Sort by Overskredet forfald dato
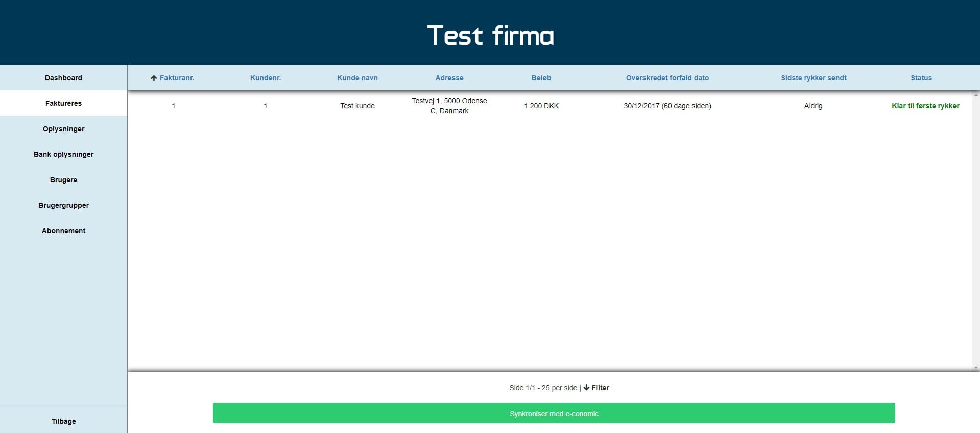 pyautogui.click(x=667, y=78)
